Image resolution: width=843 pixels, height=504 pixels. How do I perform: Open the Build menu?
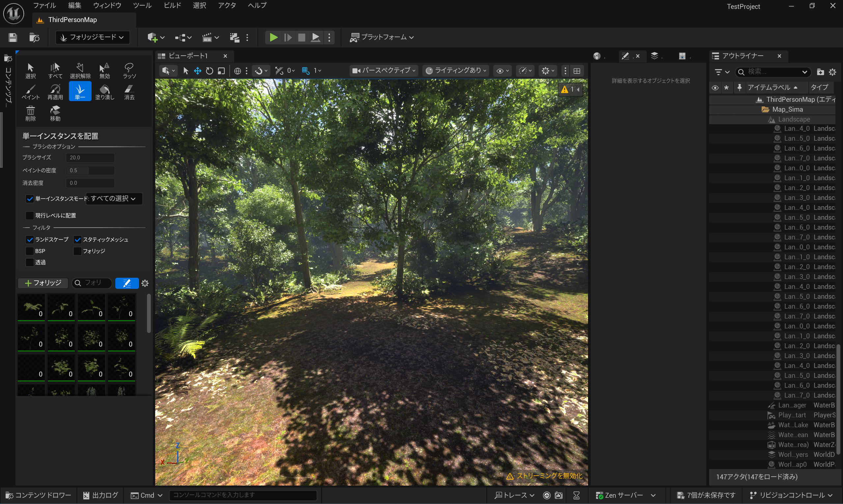click(x=172, y=5)
